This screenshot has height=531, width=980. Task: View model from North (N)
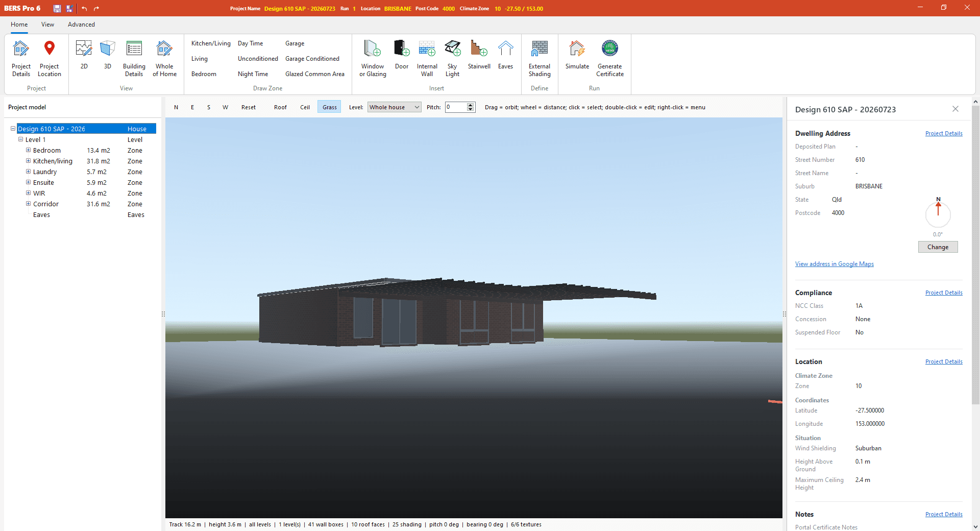[x=176, y=107]
